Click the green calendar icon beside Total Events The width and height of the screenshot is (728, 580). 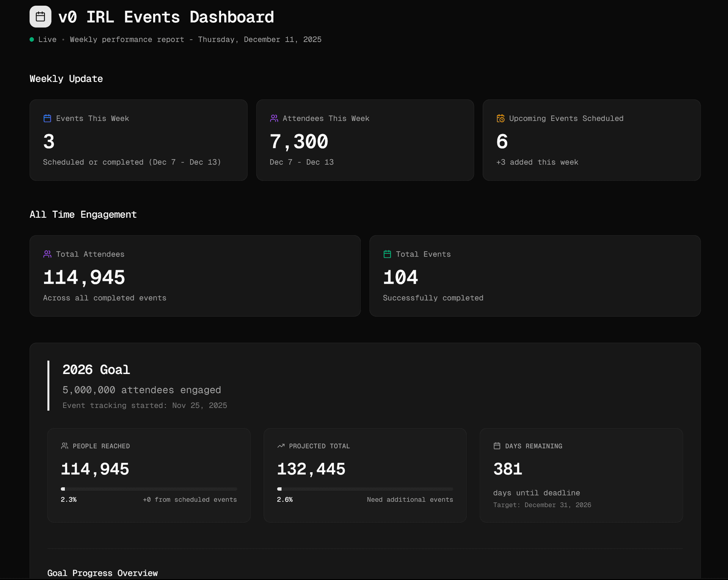pos(387,254)
